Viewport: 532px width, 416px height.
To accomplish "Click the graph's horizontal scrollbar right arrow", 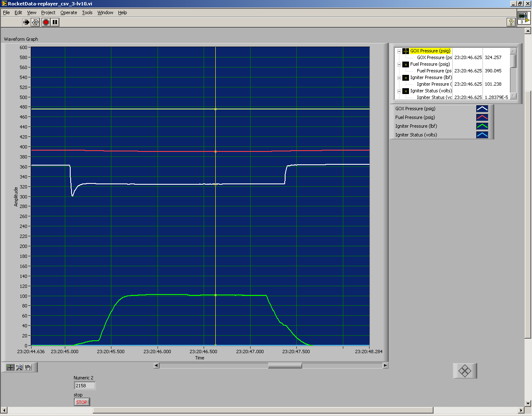I will click(x=385, y=366).
